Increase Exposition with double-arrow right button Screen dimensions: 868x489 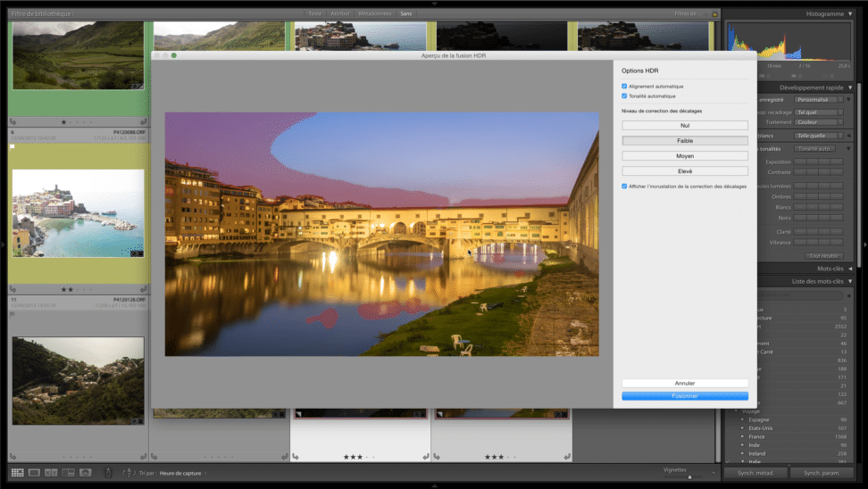pyautogui.click(x=837, y=162)
